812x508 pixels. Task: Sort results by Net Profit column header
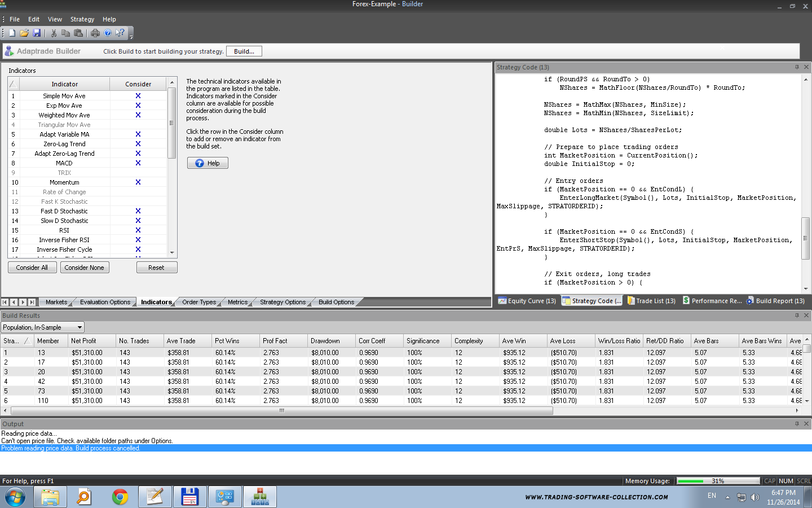click(84, 341)
